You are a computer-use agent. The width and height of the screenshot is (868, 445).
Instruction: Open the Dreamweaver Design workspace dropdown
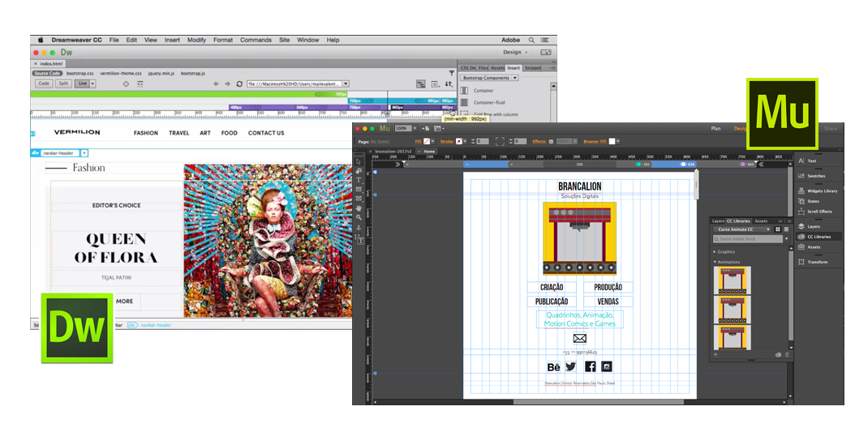click(x=515, y=52)
